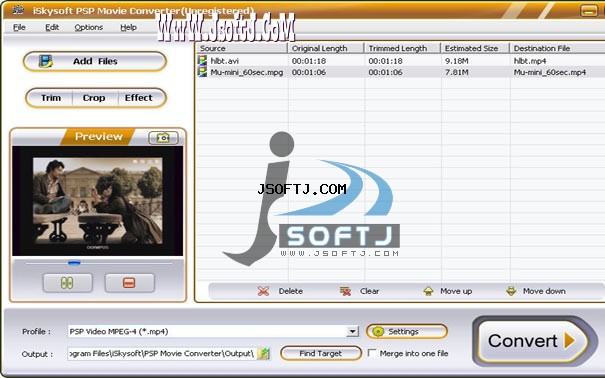Open the Edit menu
Viewport: 605px width, 378px height.
[x=52, y=27]
